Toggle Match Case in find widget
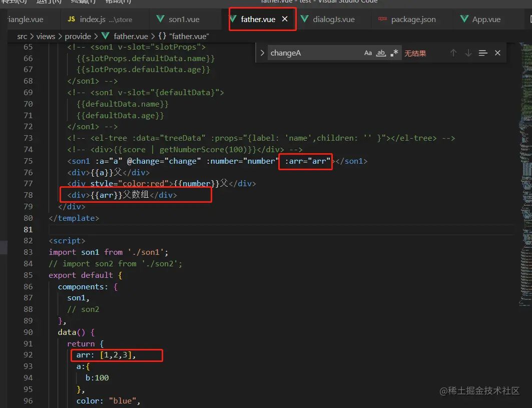 [368, 53]
